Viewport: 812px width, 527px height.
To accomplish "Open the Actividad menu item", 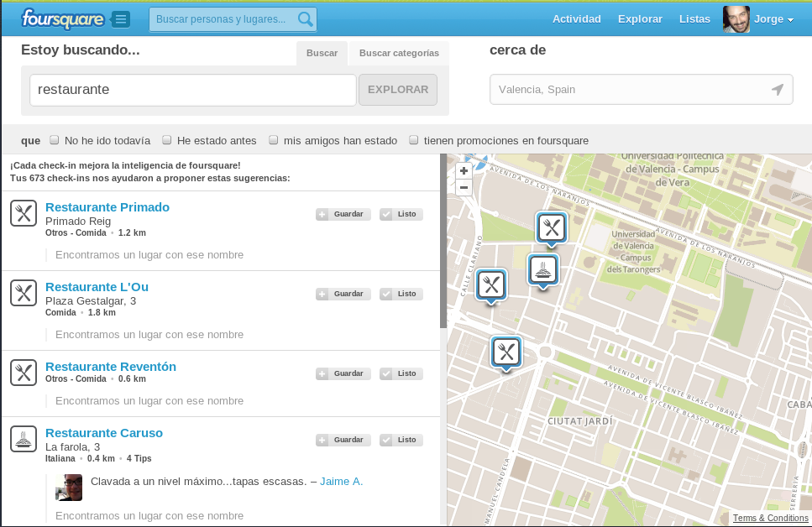I will pos(576,18).
